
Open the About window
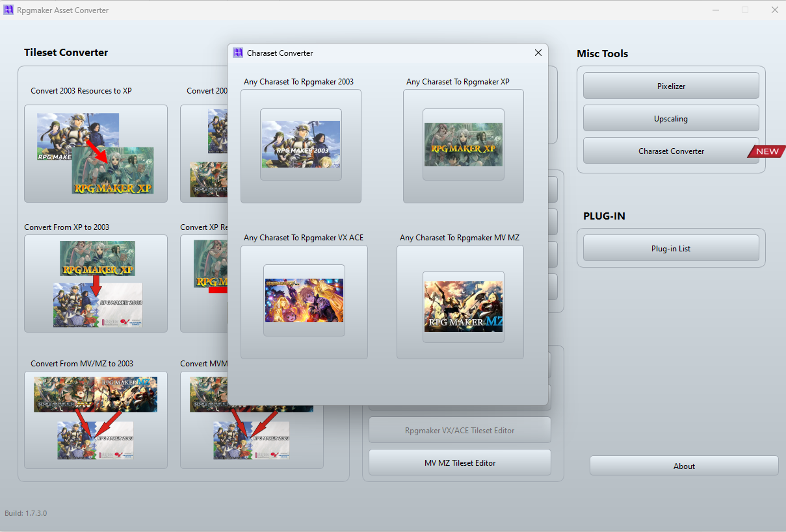(684, 466)
